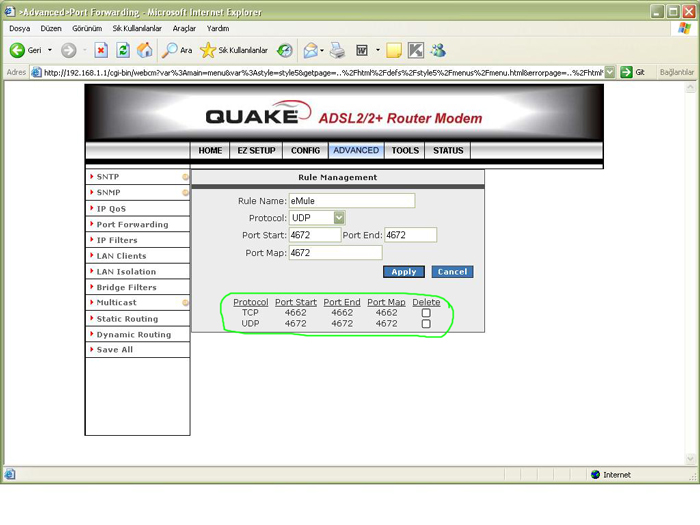Open the Düzen menu

click(x=51, y=28)
